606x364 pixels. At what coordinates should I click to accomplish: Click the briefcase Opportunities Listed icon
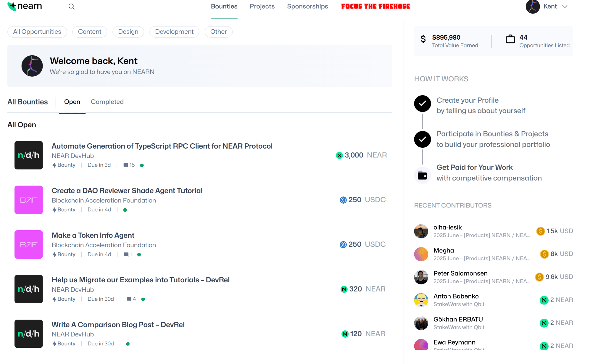510,39
